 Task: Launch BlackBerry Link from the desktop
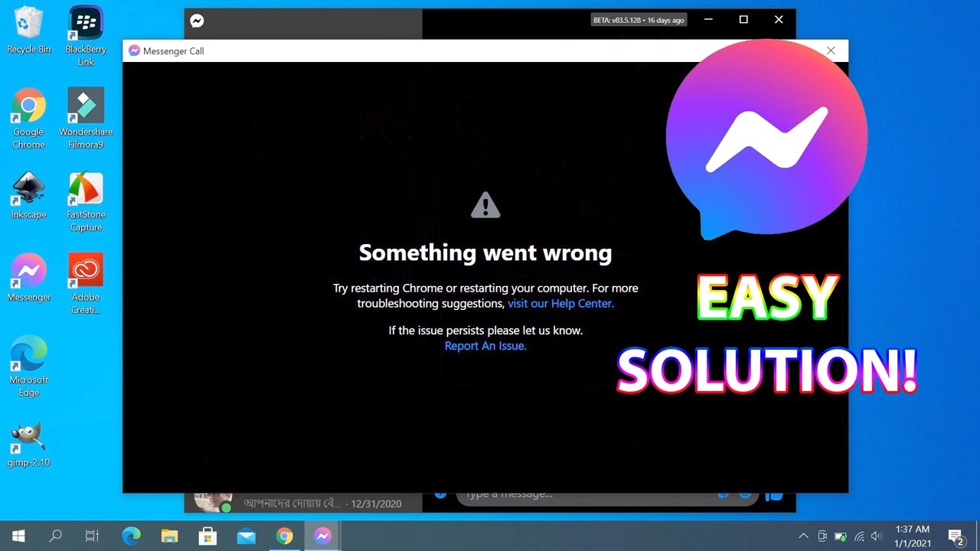pyautogui.click(x=86, y=37)
